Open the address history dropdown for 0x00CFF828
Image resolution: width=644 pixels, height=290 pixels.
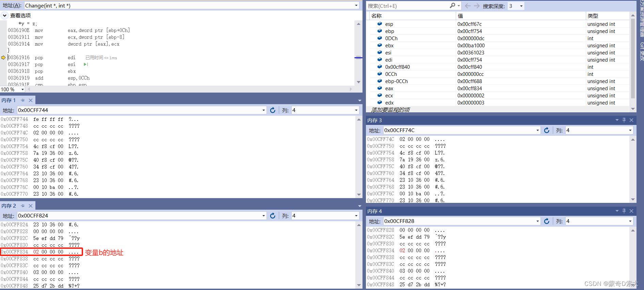tap(537, 221)
